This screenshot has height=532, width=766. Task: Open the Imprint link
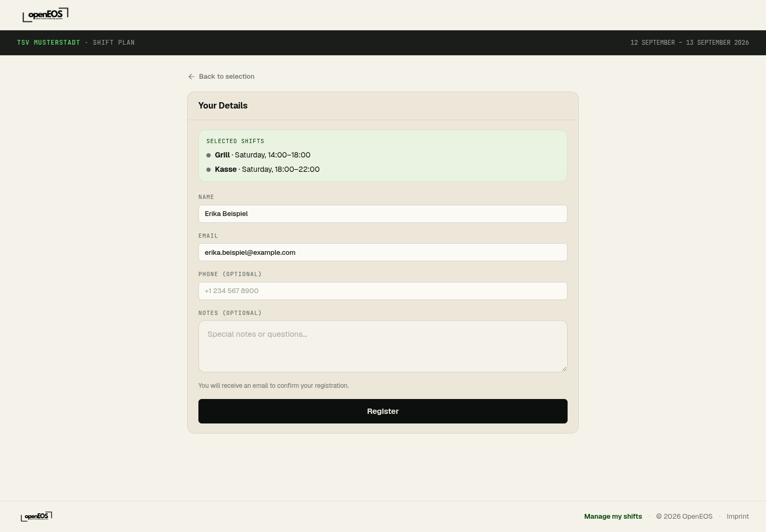pos(738,517)
